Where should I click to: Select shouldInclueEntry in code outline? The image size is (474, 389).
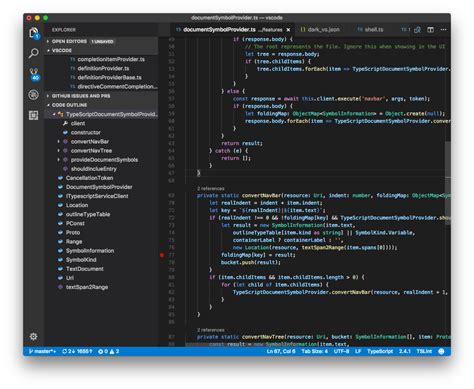pyautogui.click(x=94, y=169)
